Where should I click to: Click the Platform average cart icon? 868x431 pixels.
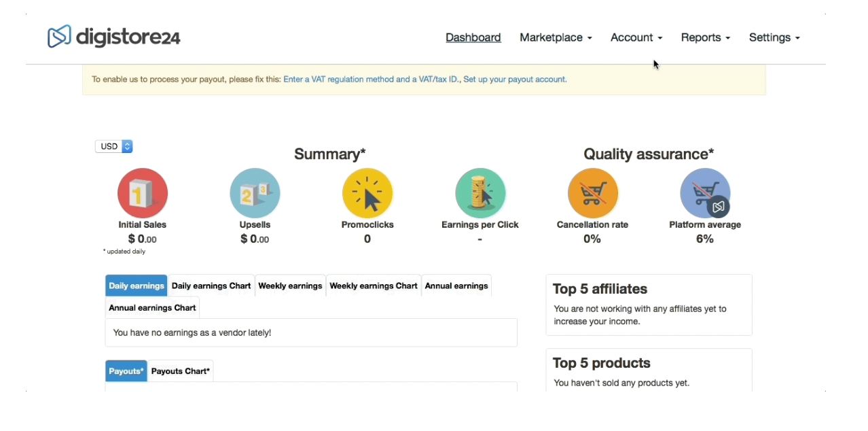705,193
